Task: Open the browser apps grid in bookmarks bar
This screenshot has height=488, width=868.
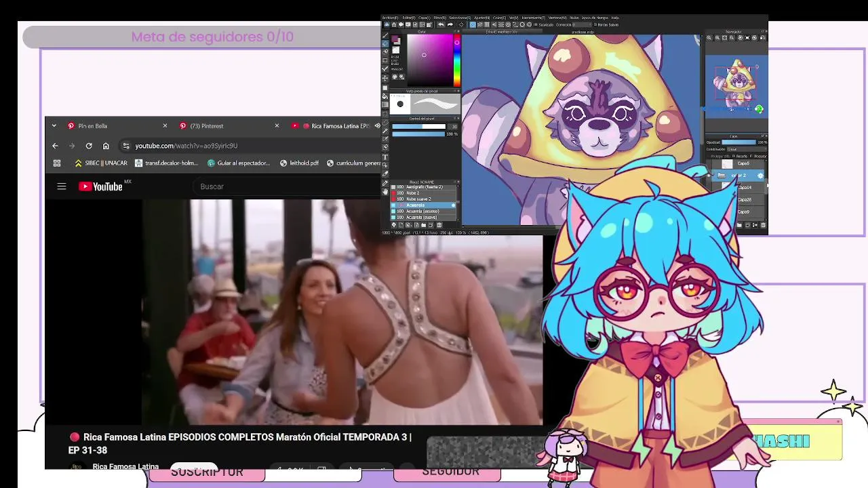Action: pos(57,163)
